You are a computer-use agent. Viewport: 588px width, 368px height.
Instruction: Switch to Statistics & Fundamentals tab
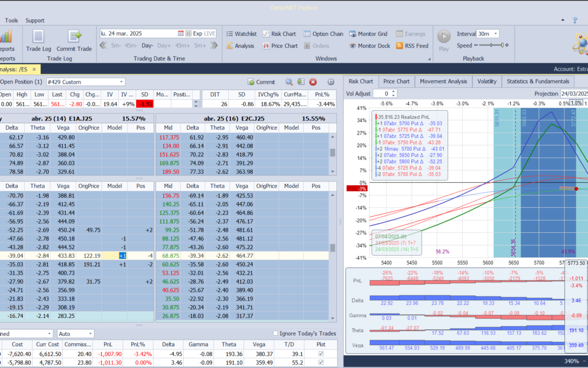point(538,81)
